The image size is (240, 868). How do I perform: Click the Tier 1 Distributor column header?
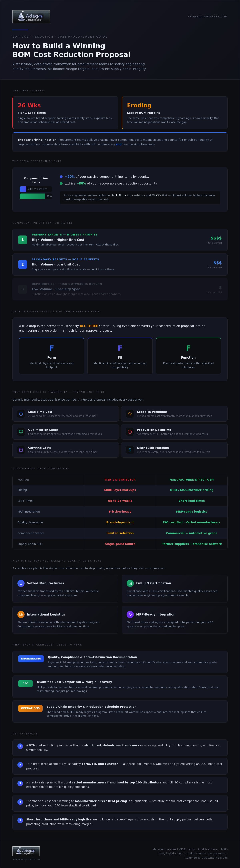click(x=120, y=480)
